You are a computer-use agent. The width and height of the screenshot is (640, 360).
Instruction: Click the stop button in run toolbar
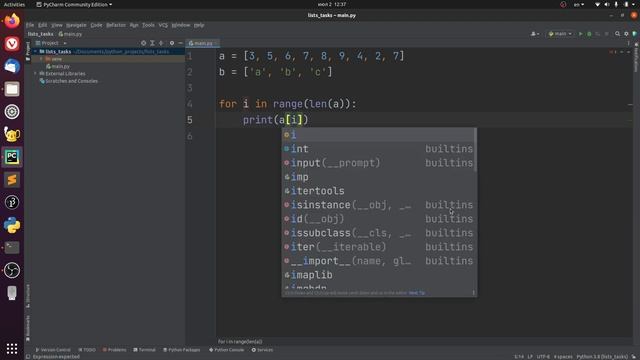pyautogui.click(x=607, y=34)
